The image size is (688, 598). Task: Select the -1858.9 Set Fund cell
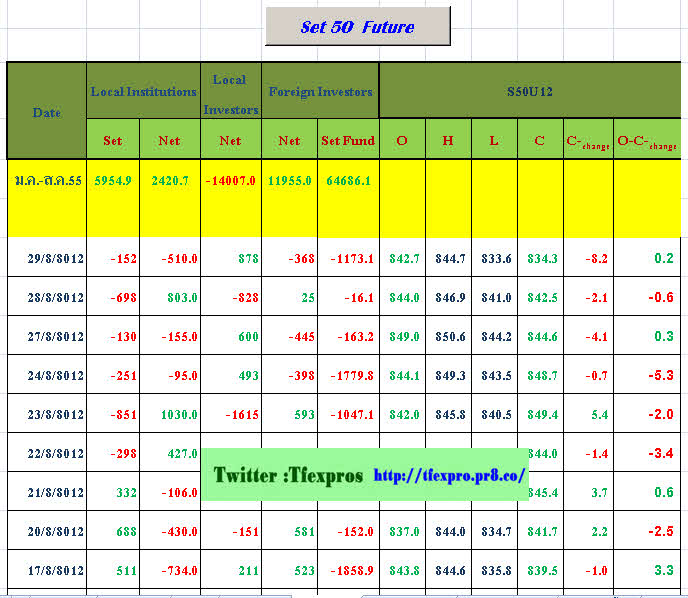(349, 570)
